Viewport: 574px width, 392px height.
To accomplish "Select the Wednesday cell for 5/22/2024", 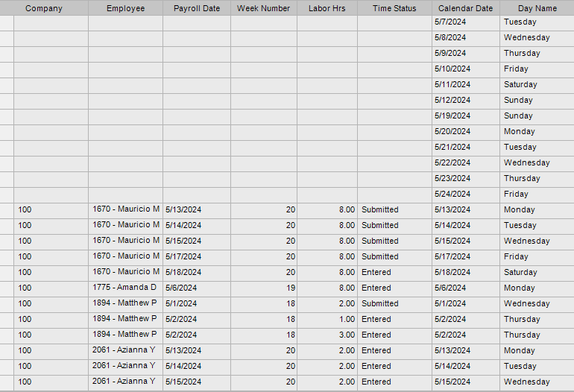I will pos(537,163).
